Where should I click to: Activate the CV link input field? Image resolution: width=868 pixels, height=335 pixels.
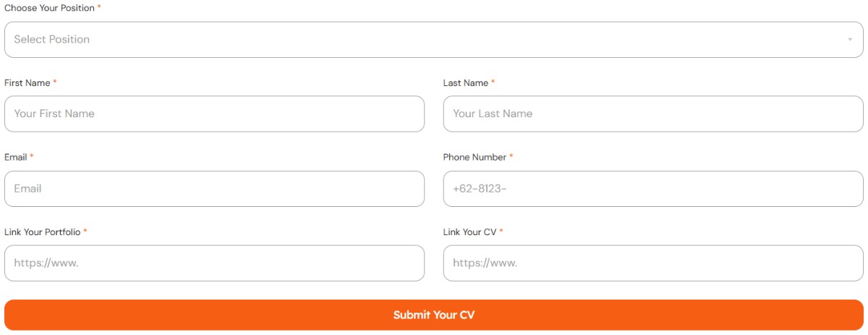pos(652,263)
